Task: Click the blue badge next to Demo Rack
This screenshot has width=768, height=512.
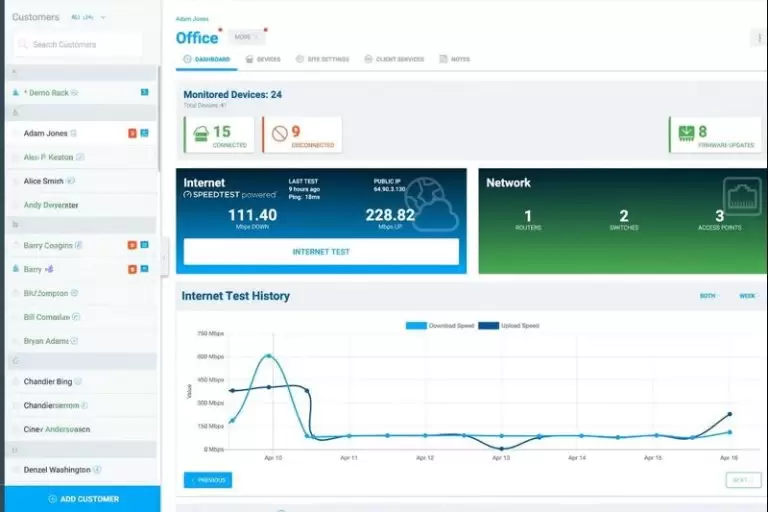Action: pos(144,93)
